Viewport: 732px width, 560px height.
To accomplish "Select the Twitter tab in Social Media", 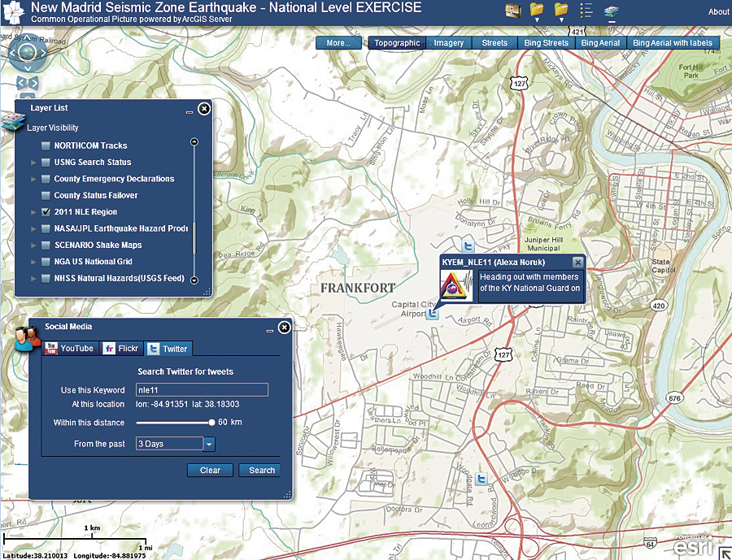I will click(168, 349).
